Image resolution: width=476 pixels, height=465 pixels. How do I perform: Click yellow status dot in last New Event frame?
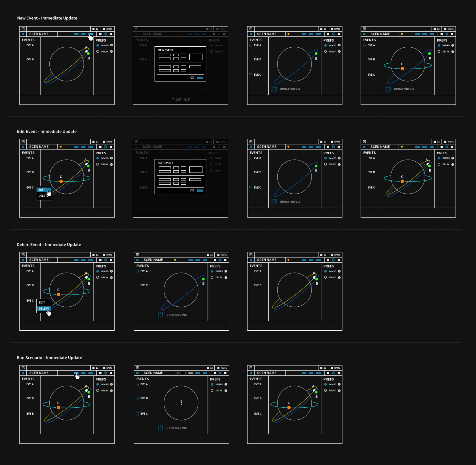[x=402, y=34]
